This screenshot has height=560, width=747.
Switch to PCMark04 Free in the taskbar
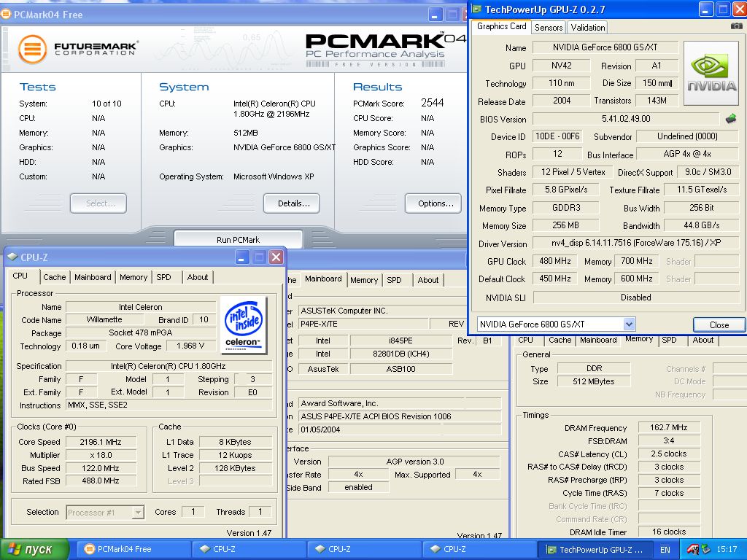(x=133, y=550)
